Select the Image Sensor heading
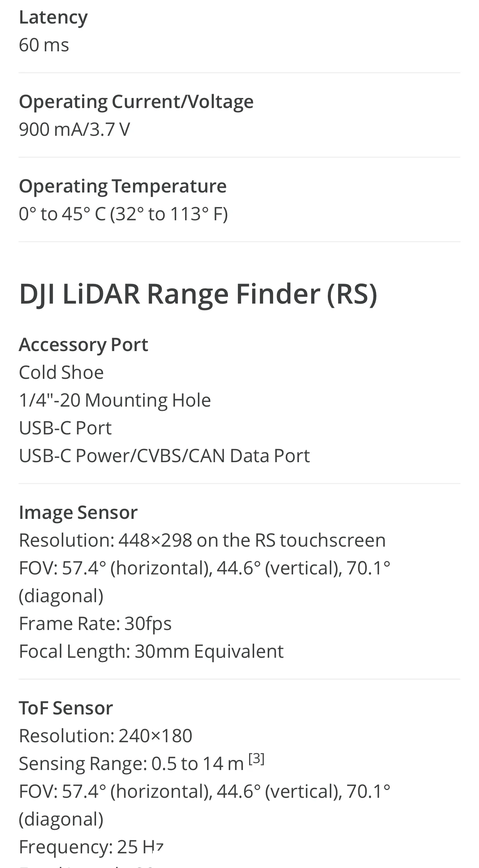 pos(78,513)
